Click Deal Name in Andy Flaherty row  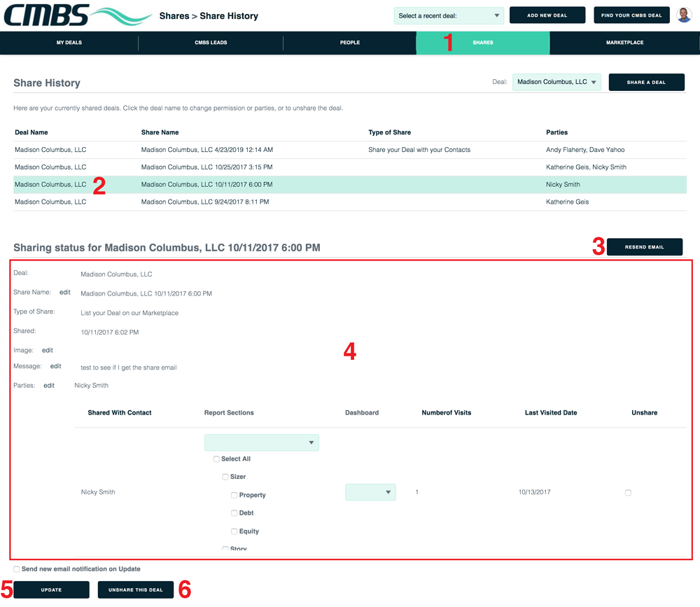[x=50, y=150]
